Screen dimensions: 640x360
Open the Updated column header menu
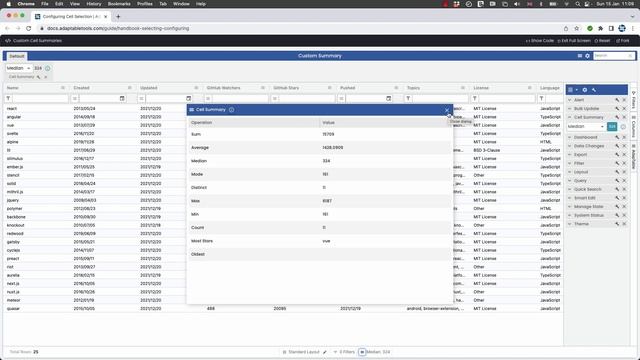click(196, 88)
